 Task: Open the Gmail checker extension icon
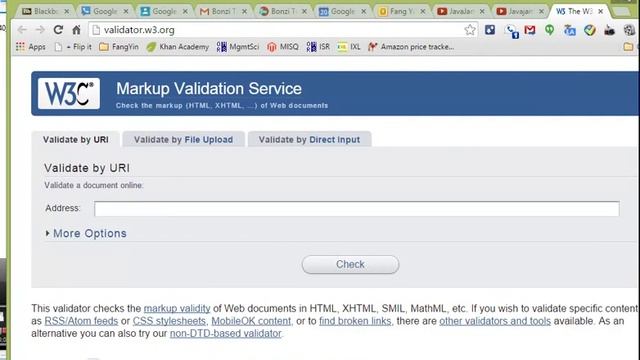[530, 29]
